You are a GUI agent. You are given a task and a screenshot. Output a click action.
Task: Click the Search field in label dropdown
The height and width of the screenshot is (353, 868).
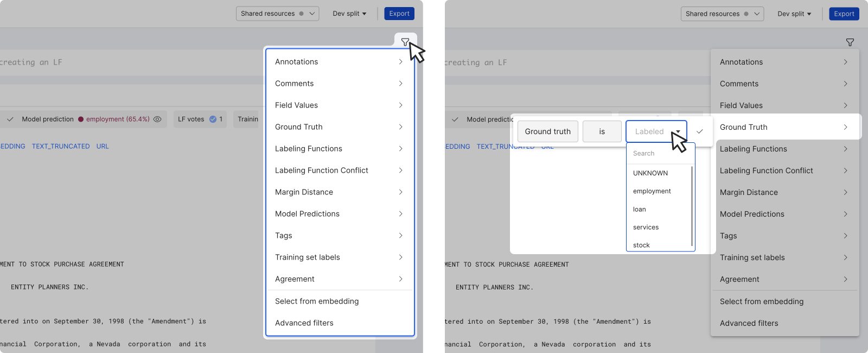click(x=660, y=154)
